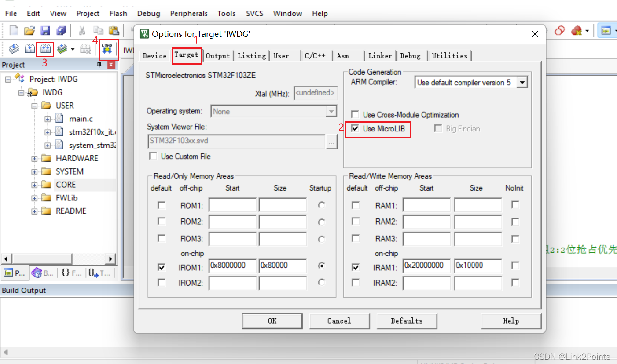This screenshot has height=364, width=617.
Task: Open dropdown arrow beside kill breakpoints icon
Action: [587, 31]
